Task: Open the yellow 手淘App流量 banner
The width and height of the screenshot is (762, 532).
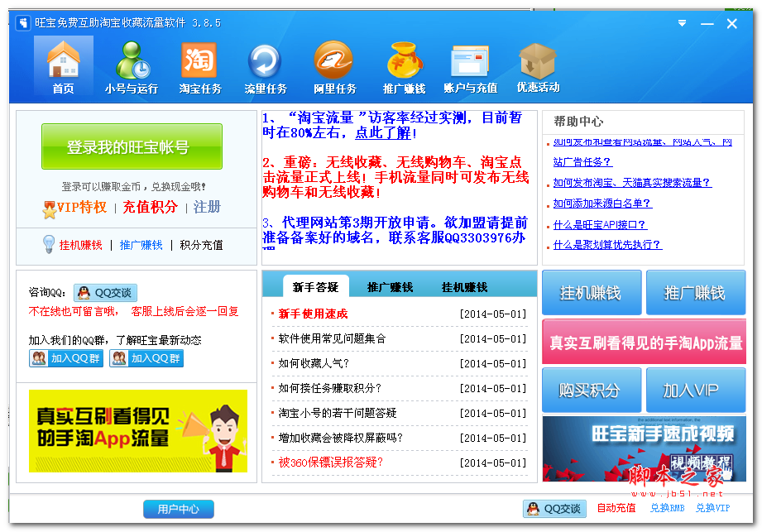Action: coord(138,430)
